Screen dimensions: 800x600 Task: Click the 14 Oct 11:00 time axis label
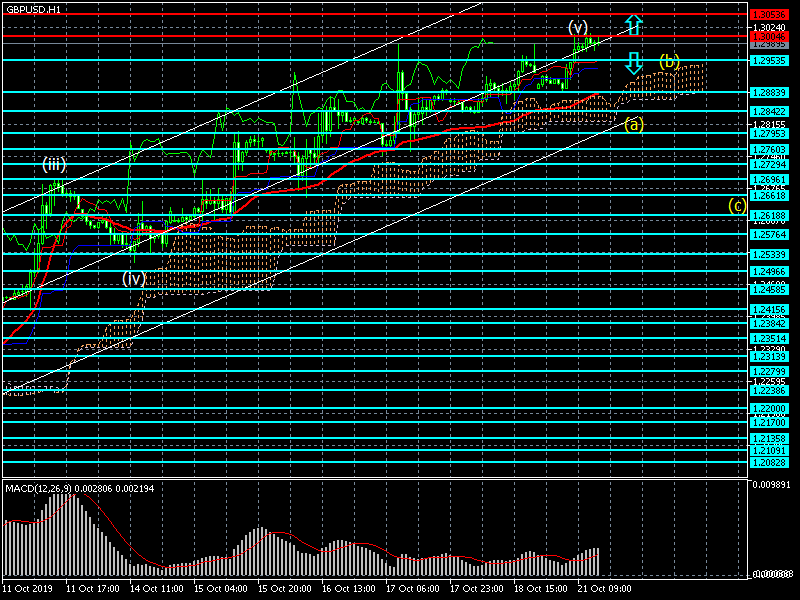(x=156, y=589)
